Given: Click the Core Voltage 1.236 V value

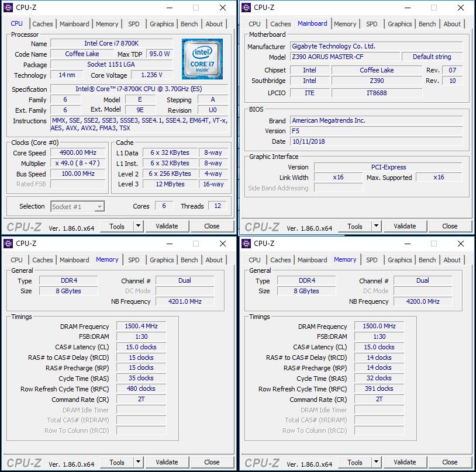Looking at the screenshot, I should pyautogui.click(x=152, y=75).
